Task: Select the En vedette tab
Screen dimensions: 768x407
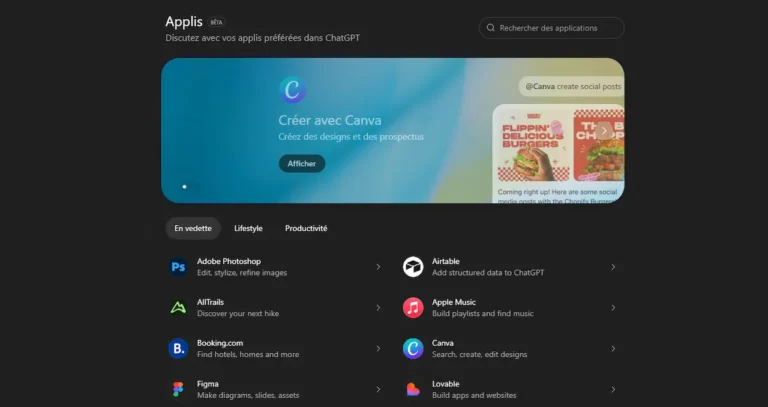Action: coord(193,228)
